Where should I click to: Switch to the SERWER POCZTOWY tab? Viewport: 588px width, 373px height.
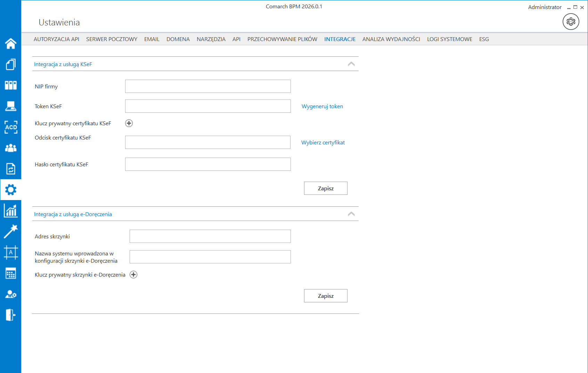click(112, 39)
